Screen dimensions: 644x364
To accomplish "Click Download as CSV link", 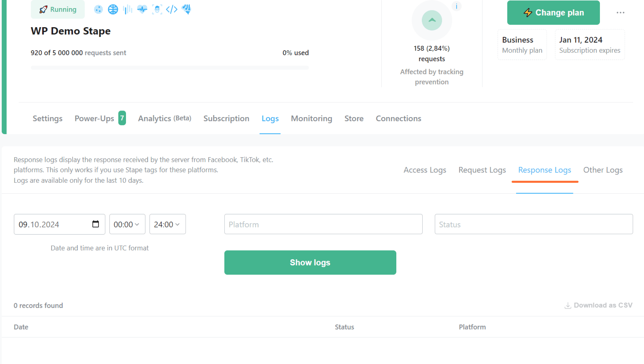I will (598, 305).
